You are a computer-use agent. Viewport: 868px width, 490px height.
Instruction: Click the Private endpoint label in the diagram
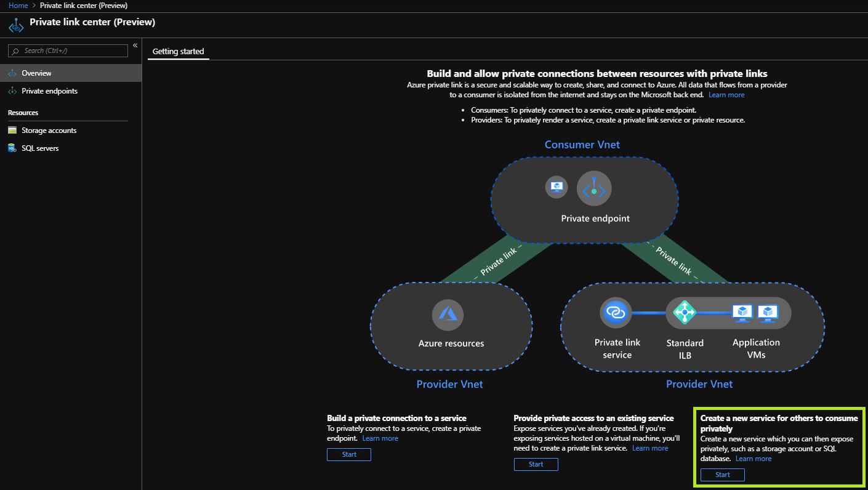595,219
